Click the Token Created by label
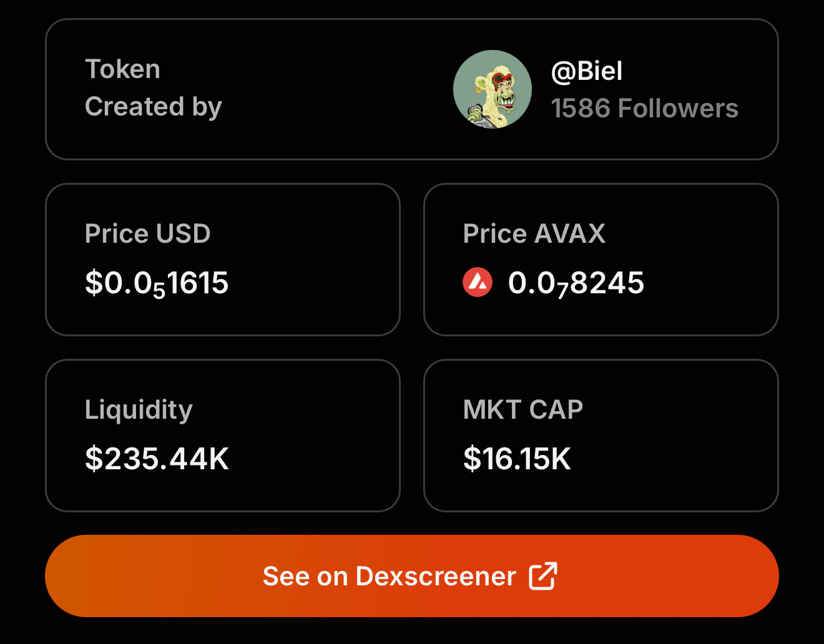This screenshot has width=824, height=644. (x=153, y=88)
